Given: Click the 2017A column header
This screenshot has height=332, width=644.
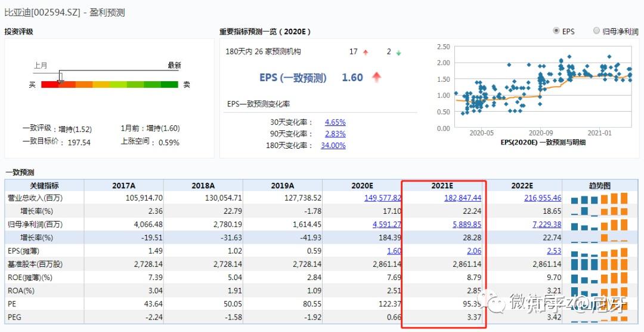Looking at the screenshot, I should (123, 186).
